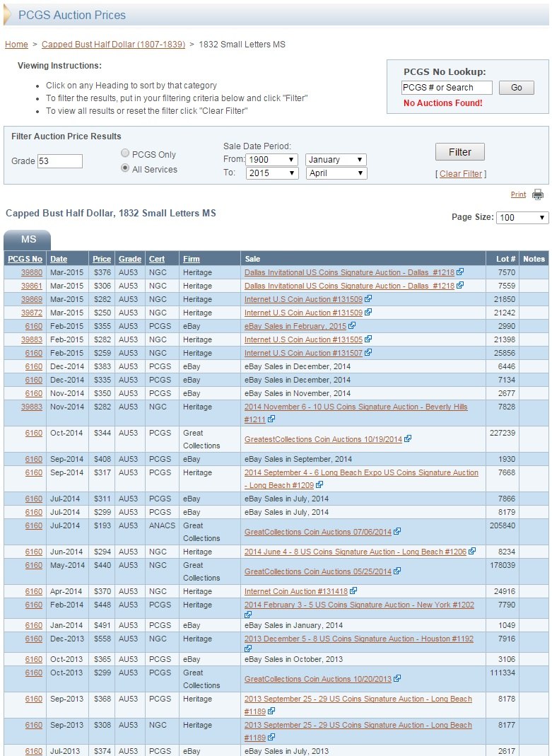This screenshot has height=756, width=552.
Task: Click the printer icon next to Print
Action: [538, 194]
